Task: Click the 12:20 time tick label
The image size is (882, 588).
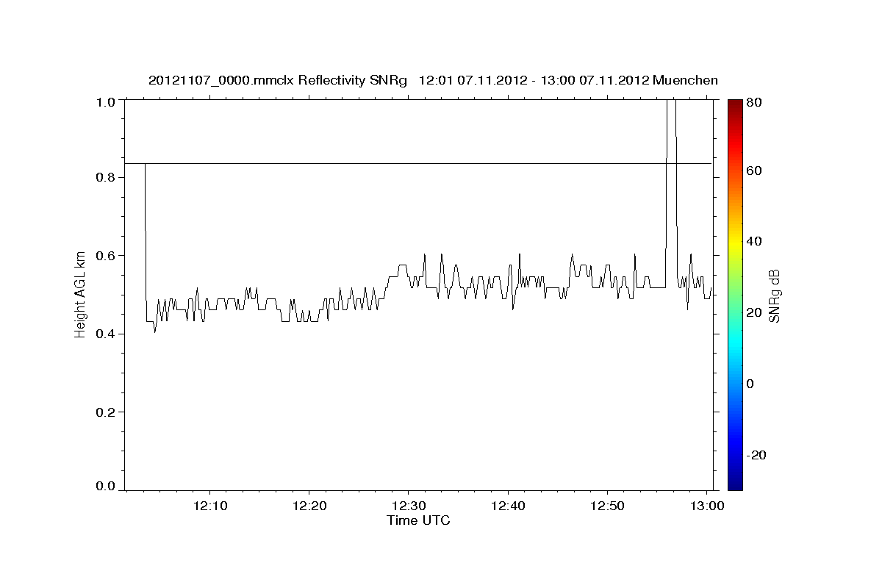Action: (x=309, y=506)
